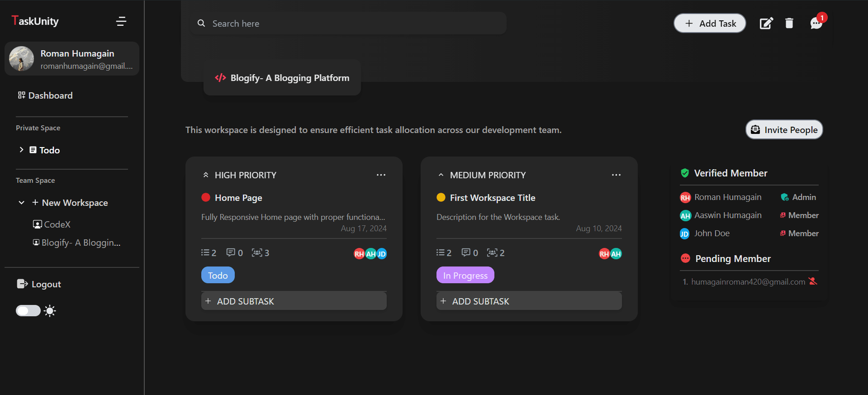The width and height of the screenshot is (868, 395).
Task: Open the chat notifications icon
Action: 816,23
